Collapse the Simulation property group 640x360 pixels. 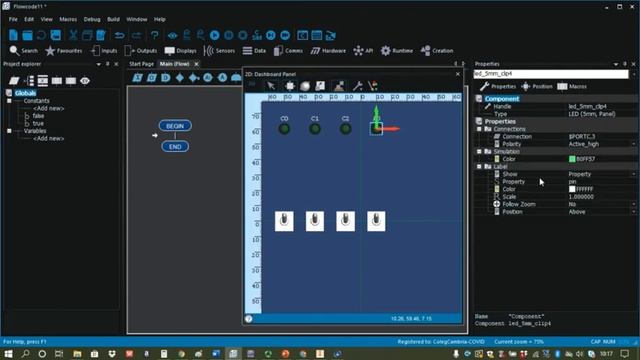[x=479, y=151]
